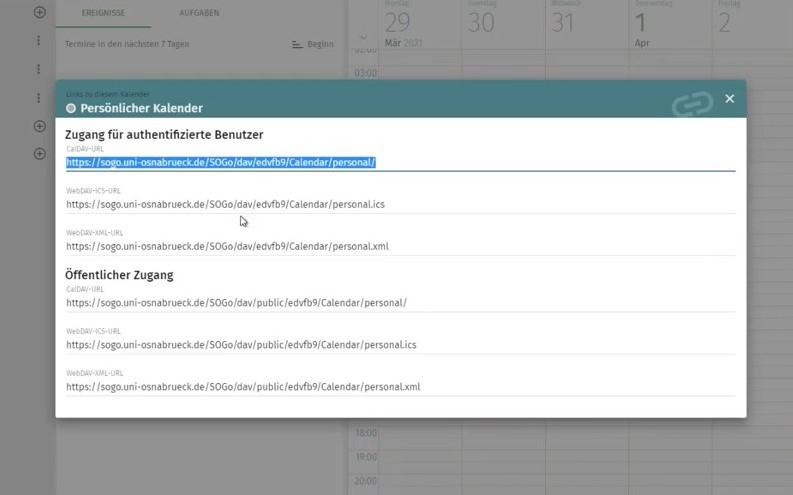Click the Öffentlicher Zugang heading
The height and width of the screenshot is (495, 793).
click(x=119, y=275)
